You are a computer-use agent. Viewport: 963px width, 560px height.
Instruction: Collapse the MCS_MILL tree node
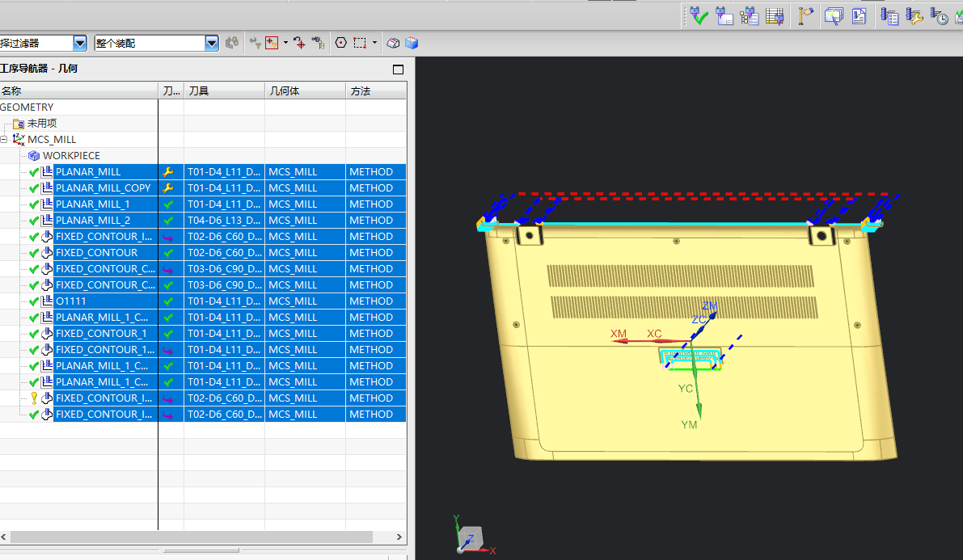pyautogui.click(x=4, y=139)
